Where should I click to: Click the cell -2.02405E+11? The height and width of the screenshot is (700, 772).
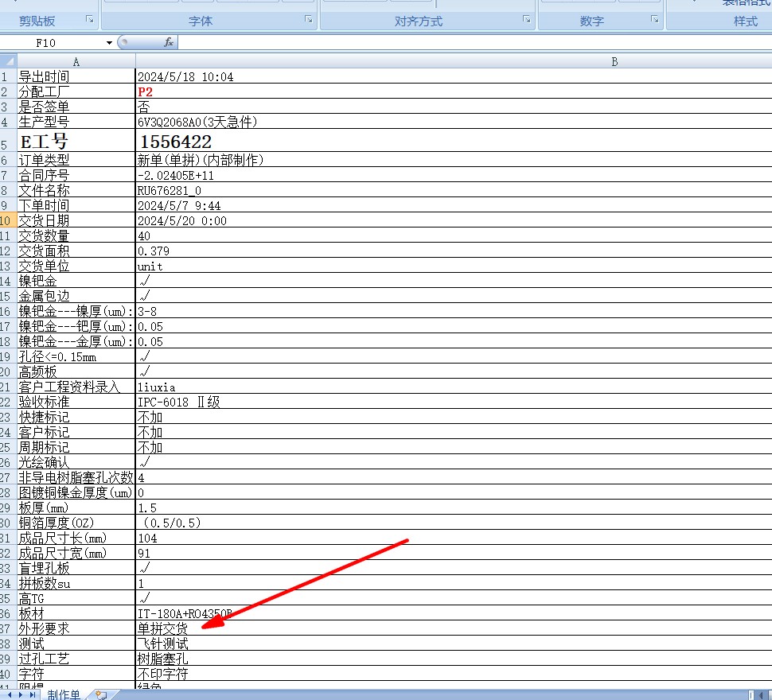tap(454, 175)
